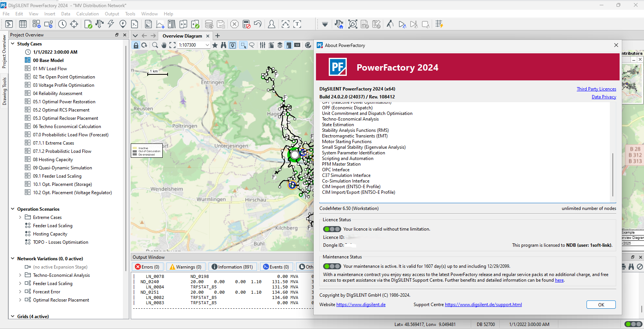This screenshot has width=644, height=329.
Task: Add a new diagram tab with plus
Action: pyautogui.click(x=218, y=36)
